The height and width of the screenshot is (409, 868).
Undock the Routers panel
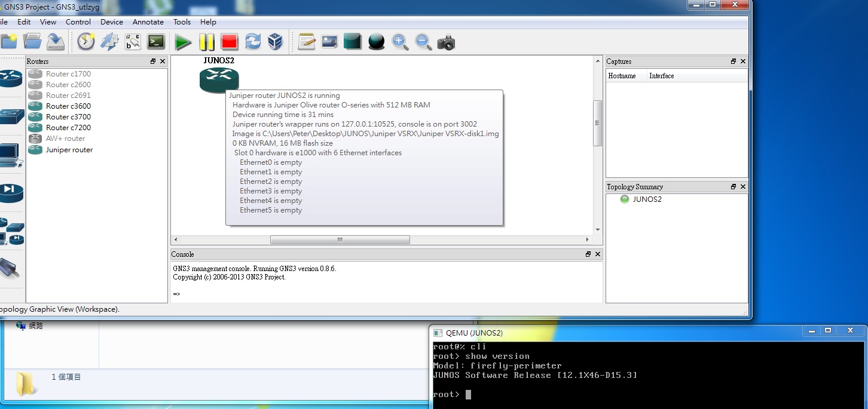(x=153, y=61)
